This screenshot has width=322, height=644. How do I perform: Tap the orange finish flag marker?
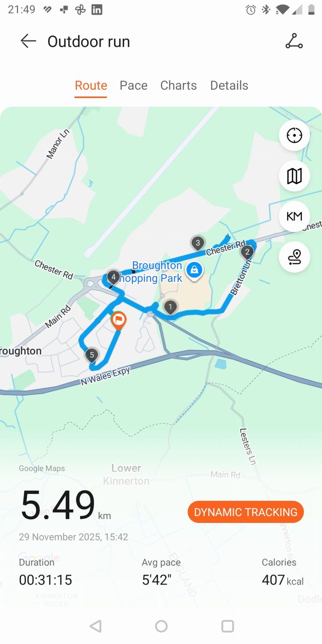(x=118, y=321)
